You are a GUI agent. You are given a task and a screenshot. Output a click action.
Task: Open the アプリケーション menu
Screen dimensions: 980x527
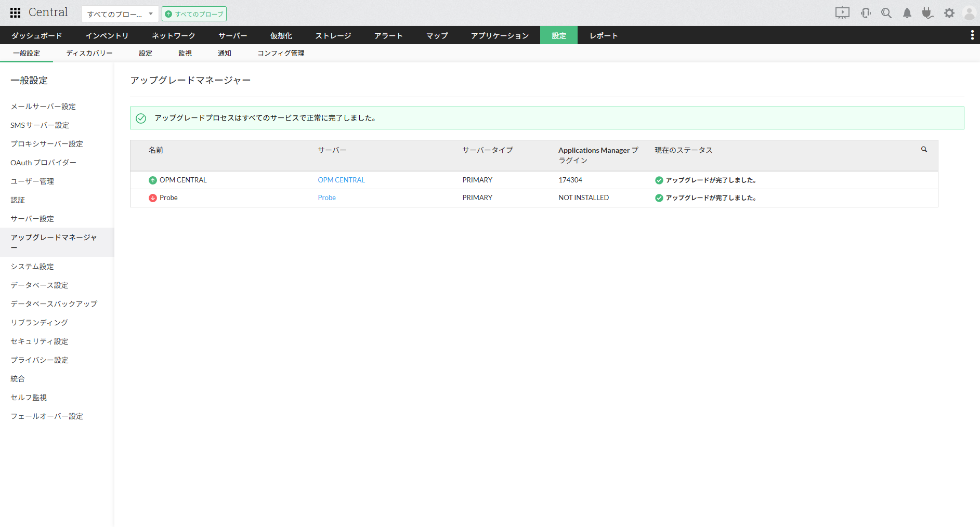tap(500, 35)
